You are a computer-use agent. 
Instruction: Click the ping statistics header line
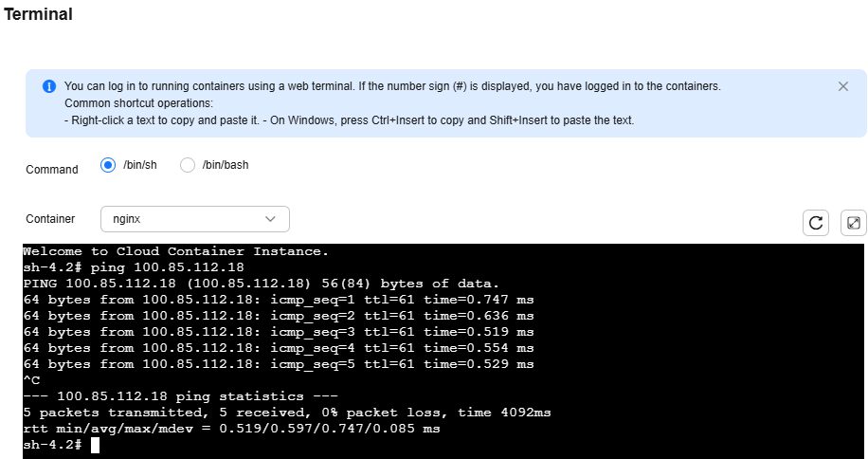180,396
